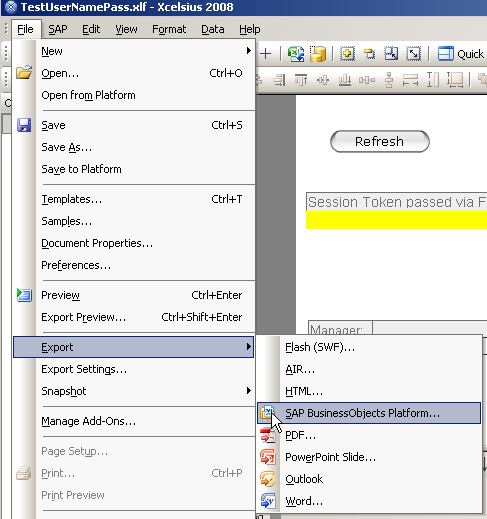Click the Align Top icon in format toolbar
487x519 pixels.
click(301, 80)
